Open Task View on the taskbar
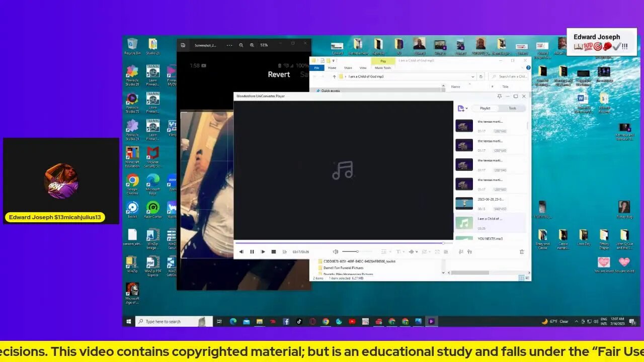The width and height of the screenshot is (644, 362). pos(219,321)
